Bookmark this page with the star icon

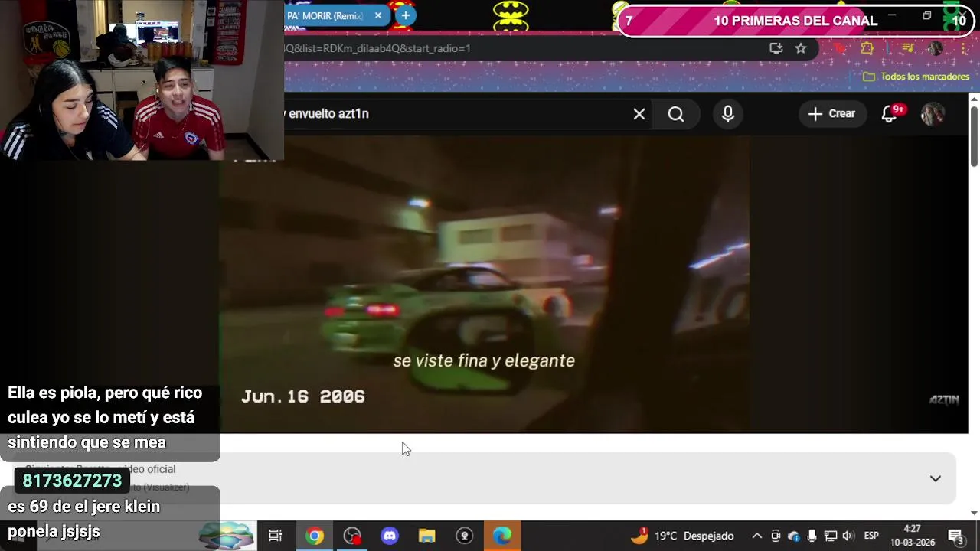(x=801, y=48)
